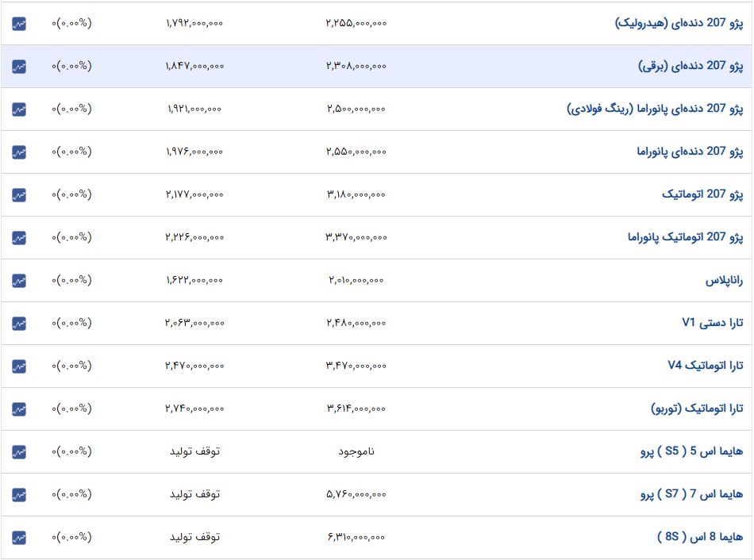
Task: Open chart icon for پژو 207 اتوماتیک پانوراما
Action: click(x=19, y=237)
